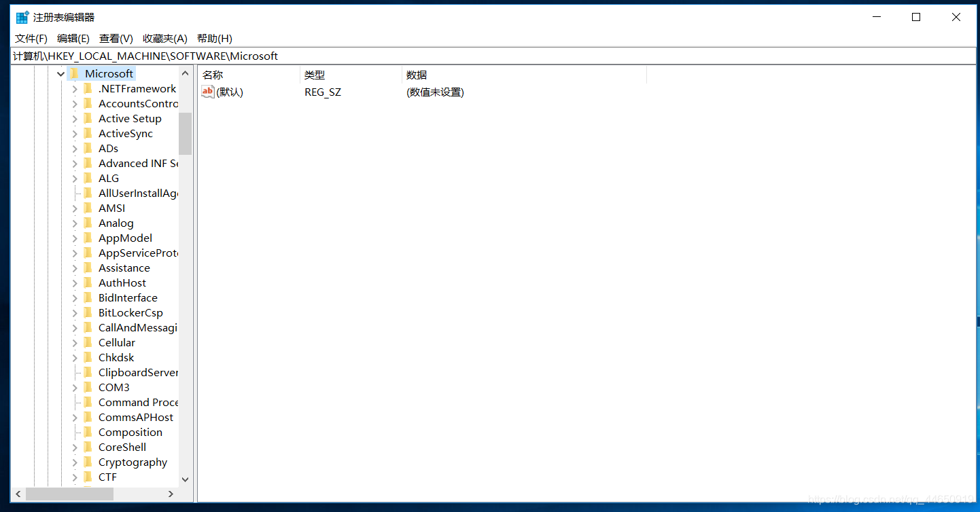This screenshot has width=980, height=512.
Task: Select the Assistance key
Action: pos(124,268)
